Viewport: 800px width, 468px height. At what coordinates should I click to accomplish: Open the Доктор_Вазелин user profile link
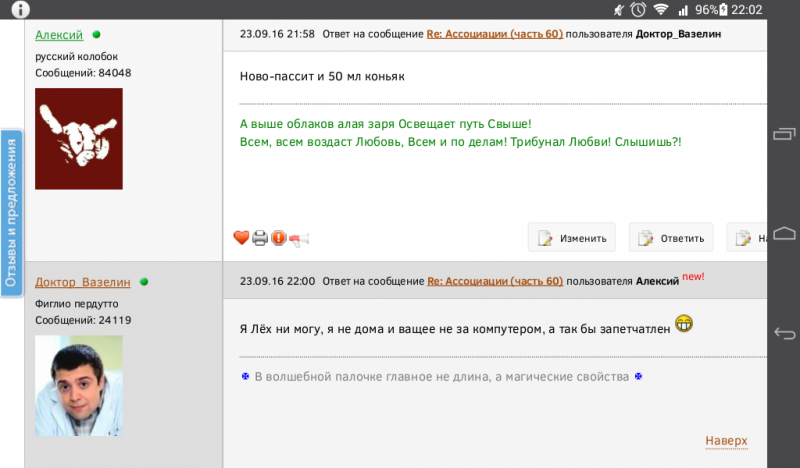[x=83, y=282]
